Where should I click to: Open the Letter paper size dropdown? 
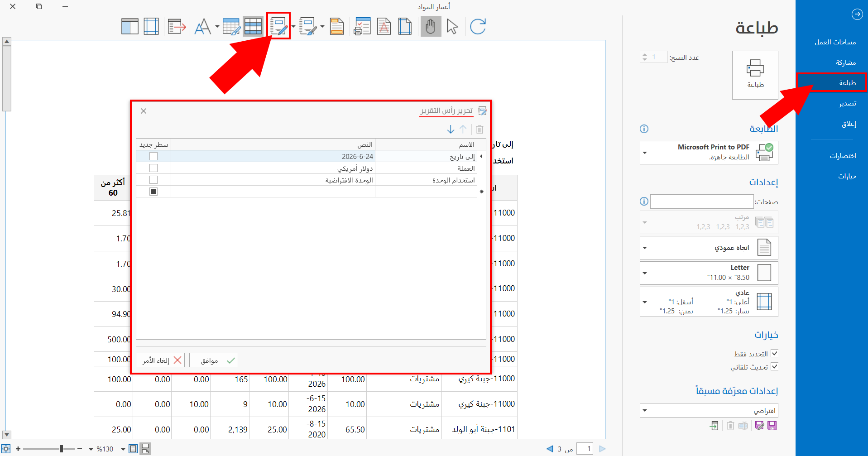pos(709,273)
